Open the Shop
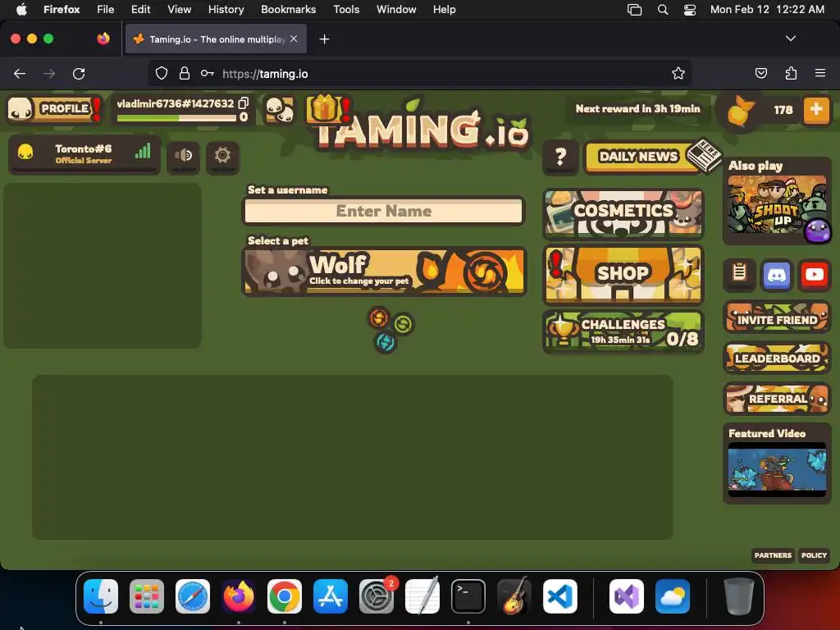 point(623,274)
